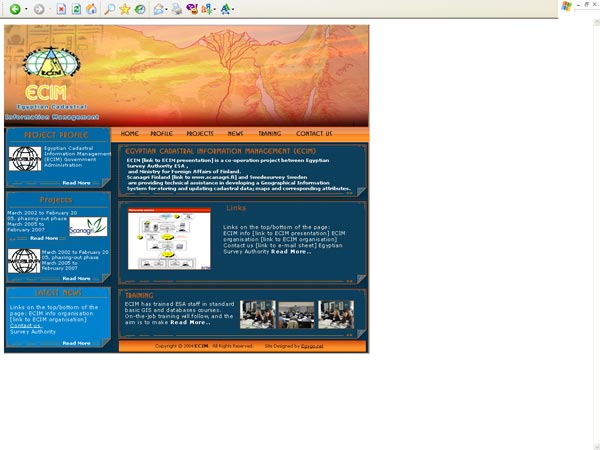Open the CONTACT US menu item
Image resolution: width=600 pixels, height=450 pixels.
pos(314,134)
